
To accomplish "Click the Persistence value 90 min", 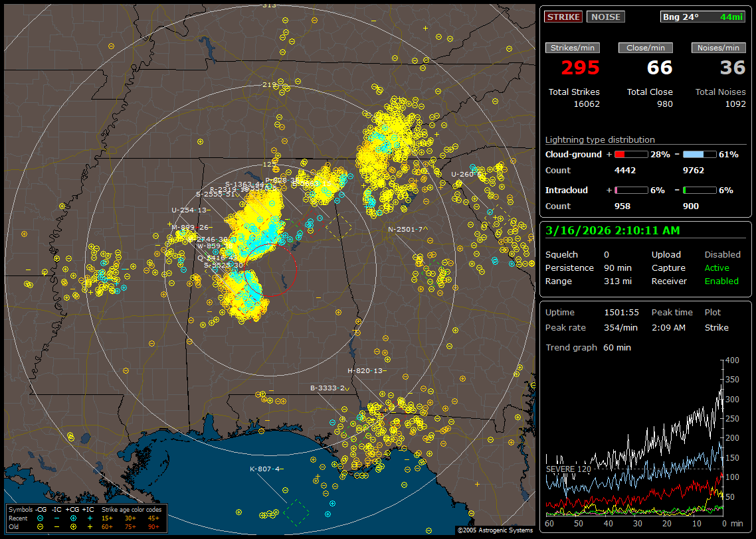I will tap(617, 268).
